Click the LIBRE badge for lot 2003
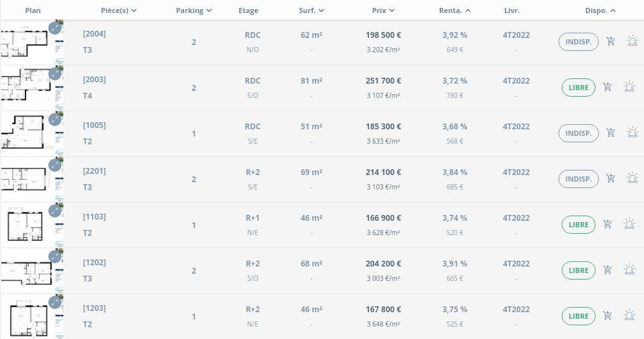Screen dimensions: 644x339 coord(578,88)
